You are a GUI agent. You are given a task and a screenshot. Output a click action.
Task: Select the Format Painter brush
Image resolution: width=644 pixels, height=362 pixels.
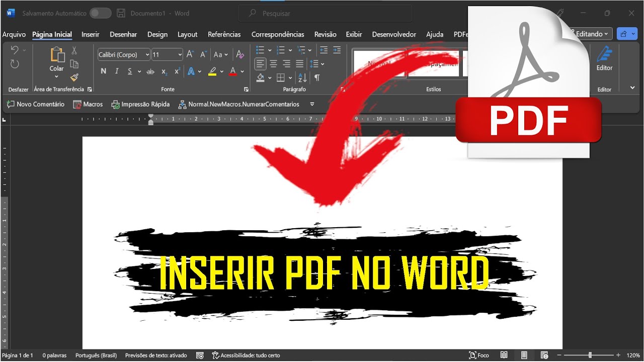tap(74, 77)
